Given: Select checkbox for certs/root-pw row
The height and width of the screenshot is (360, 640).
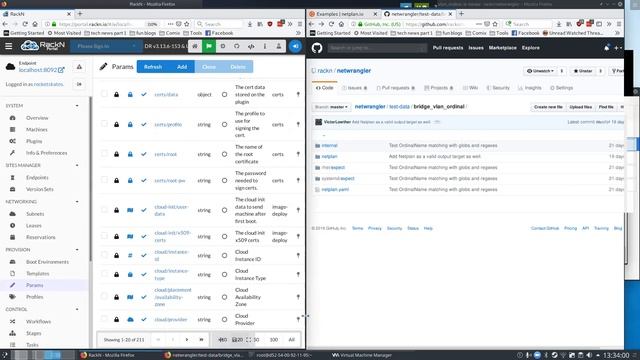Looking at the screenshot, I should pos(104,180).
